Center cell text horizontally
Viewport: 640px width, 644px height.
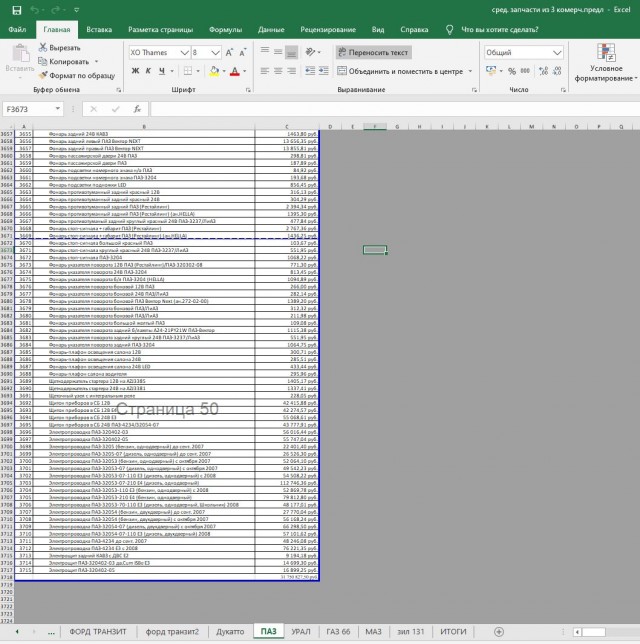pos(278,71)
